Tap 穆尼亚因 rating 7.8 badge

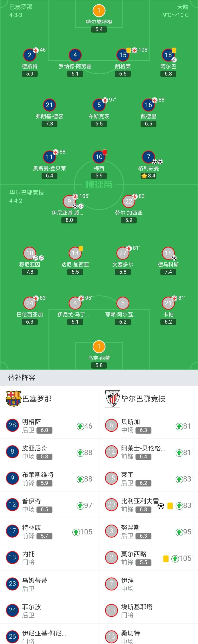(30, 272)
